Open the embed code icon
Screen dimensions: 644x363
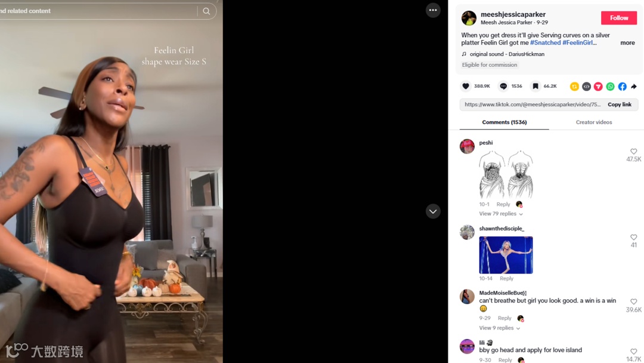(587, 87)
